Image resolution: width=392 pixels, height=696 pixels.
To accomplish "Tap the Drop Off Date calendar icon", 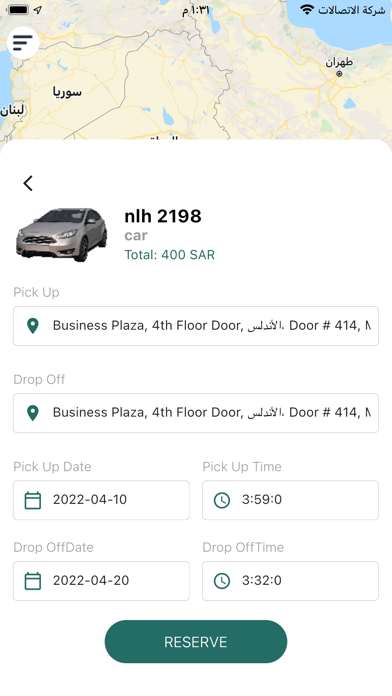I will 32,581.
